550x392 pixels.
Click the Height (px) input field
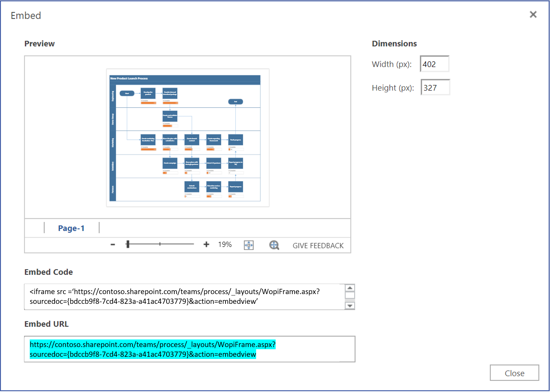point(435,87)
